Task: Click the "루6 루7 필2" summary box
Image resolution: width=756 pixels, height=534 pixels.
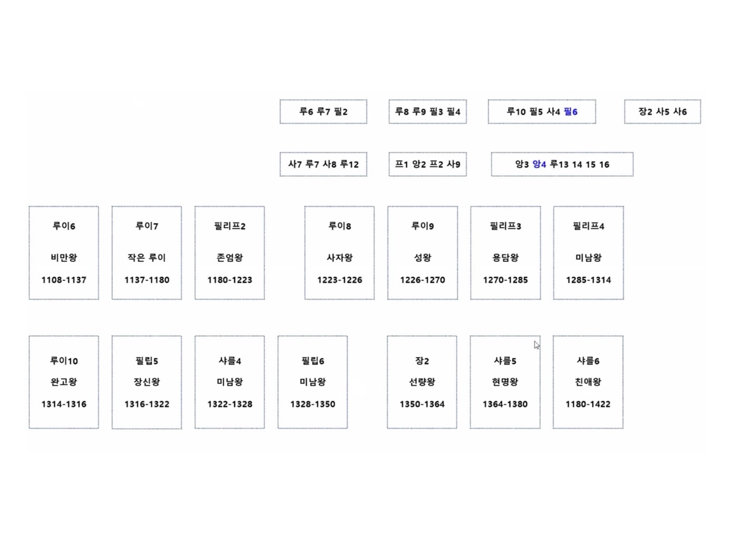Action: pyautogui.click(x=323, y=112)
